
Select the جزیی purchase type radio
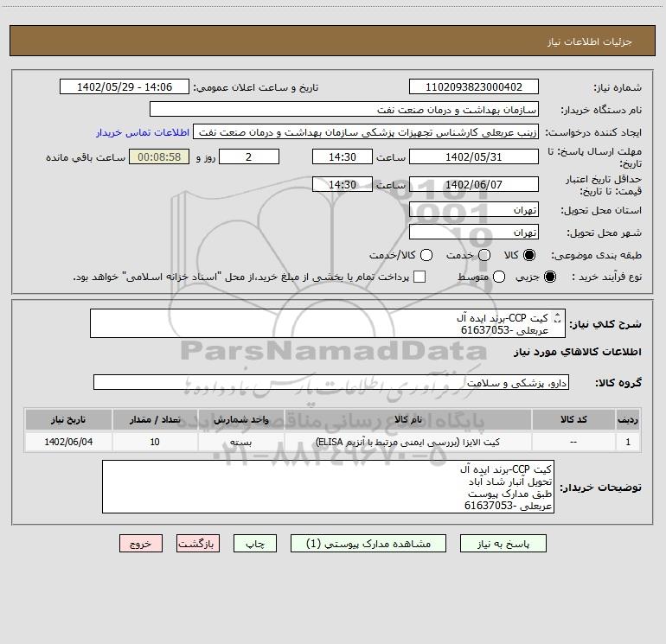[x=549, y=277]
